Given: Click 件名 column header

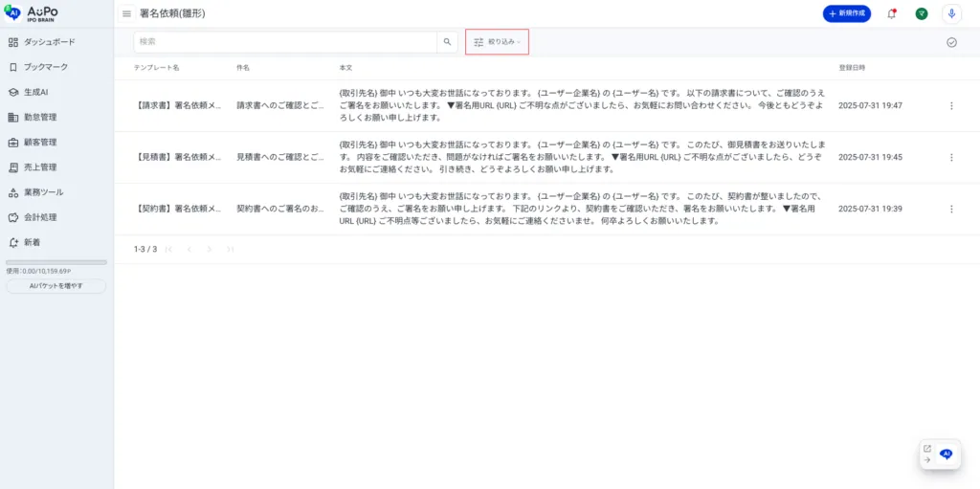Looking at the screenshot, I should coord(243,68).
